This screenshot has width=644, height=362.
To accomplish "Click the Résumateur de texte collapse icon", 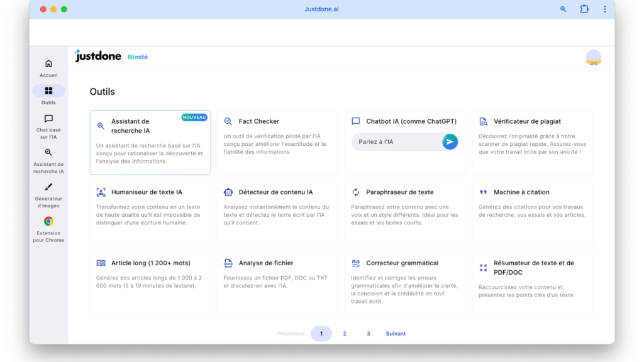I will pos(484,268).
